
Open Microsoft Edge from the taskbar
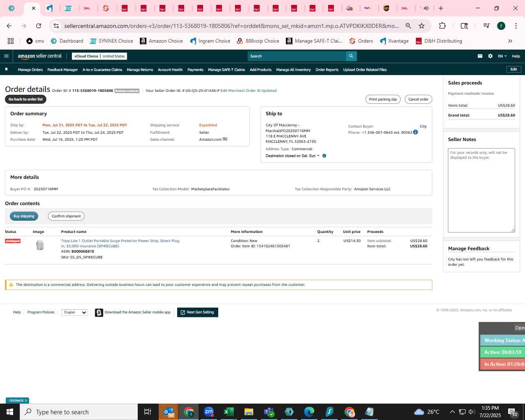coord(309,412)
